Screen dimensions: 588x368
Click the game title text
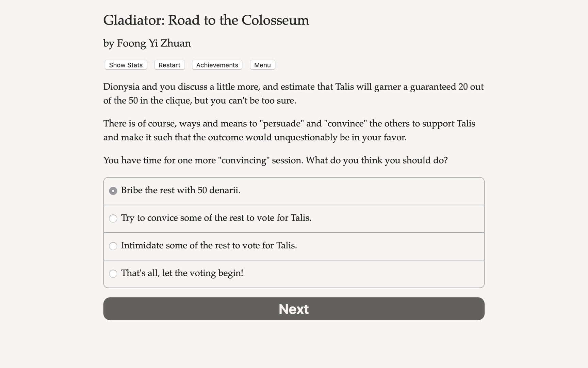206,20
